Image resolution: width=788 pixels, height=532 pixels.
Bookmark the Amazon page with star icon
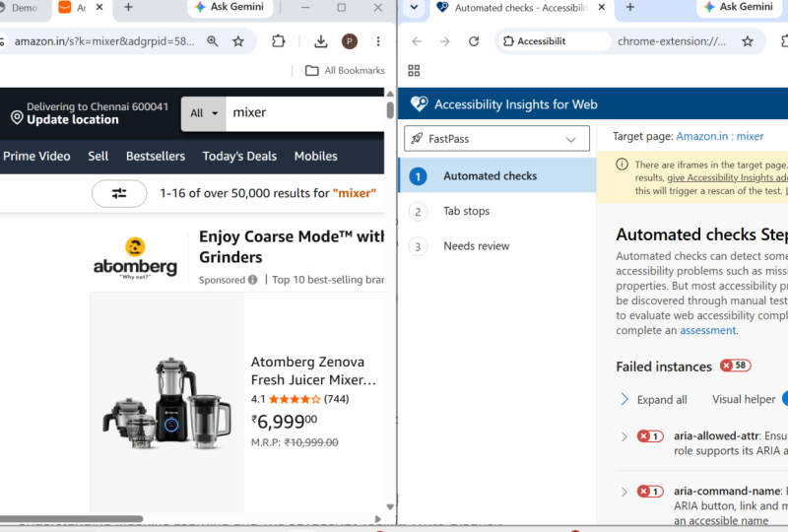pyautogui.click(x=238, y=41)
